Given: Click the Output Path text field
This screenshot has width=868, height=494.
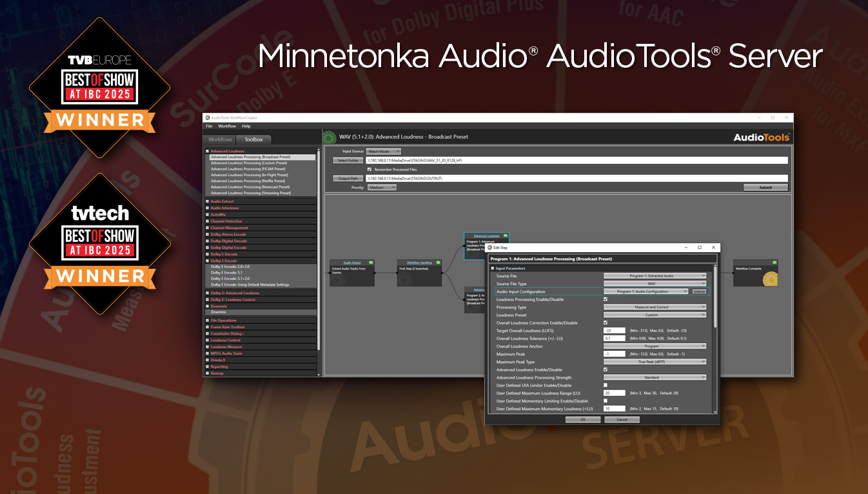Looking at the screenshot, I should pos(577,178).
